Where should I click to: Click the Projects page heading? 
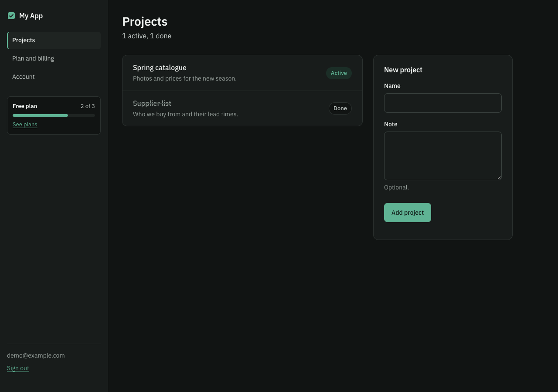click(x=145, y=22)
